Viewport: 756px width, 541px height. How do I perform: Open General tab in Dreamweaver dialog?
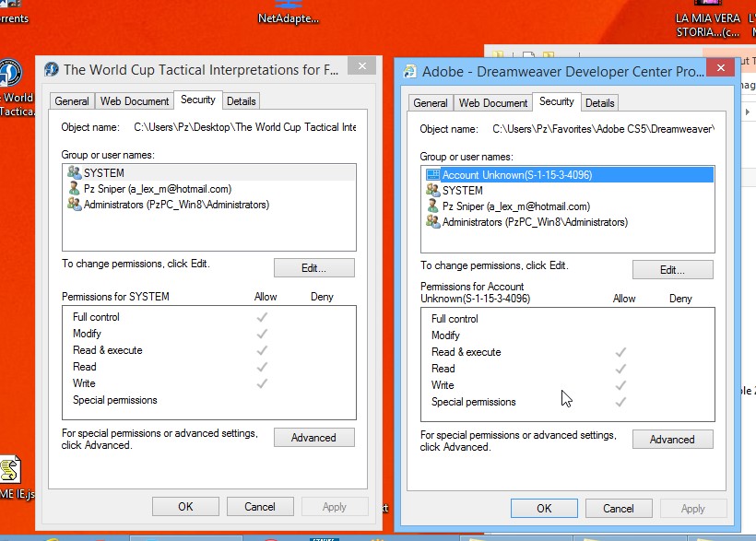coord(431,103)
